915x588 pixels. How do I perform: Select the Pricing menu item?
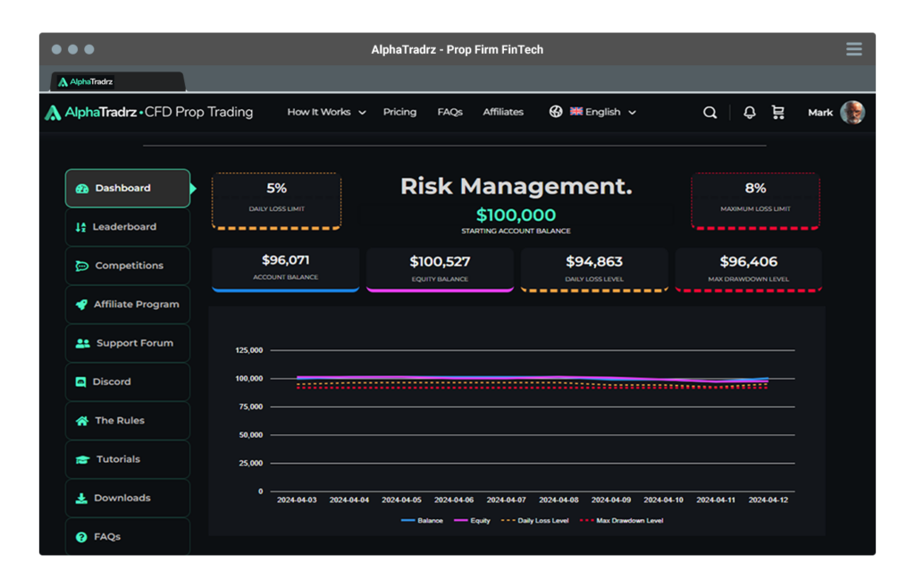(399, 112)
